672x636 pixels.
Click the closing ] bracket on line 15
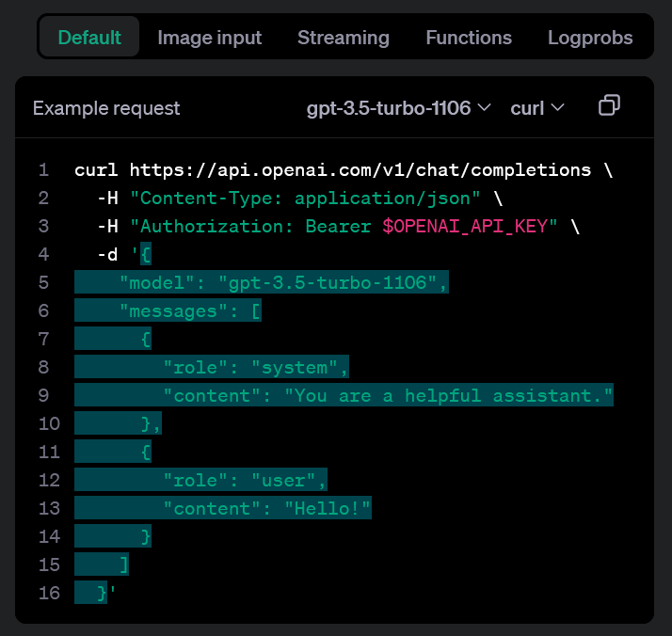click(123, 564)
